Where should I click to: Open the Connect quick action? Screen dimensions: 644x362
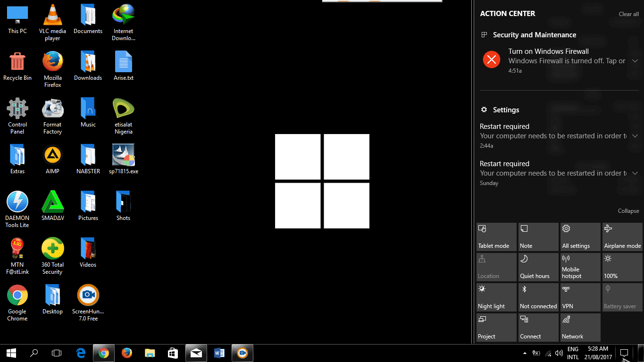pos(538,328)
